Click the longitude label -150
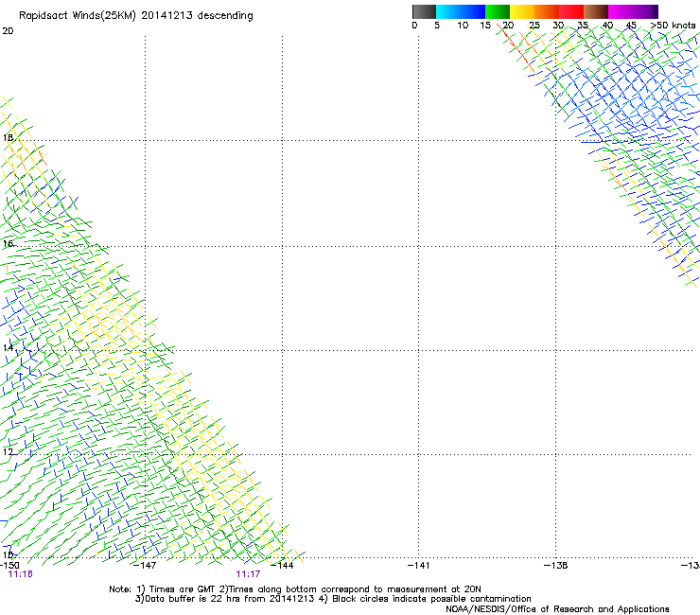This screenshot has width=700, height=615. [x=9, y=566]
